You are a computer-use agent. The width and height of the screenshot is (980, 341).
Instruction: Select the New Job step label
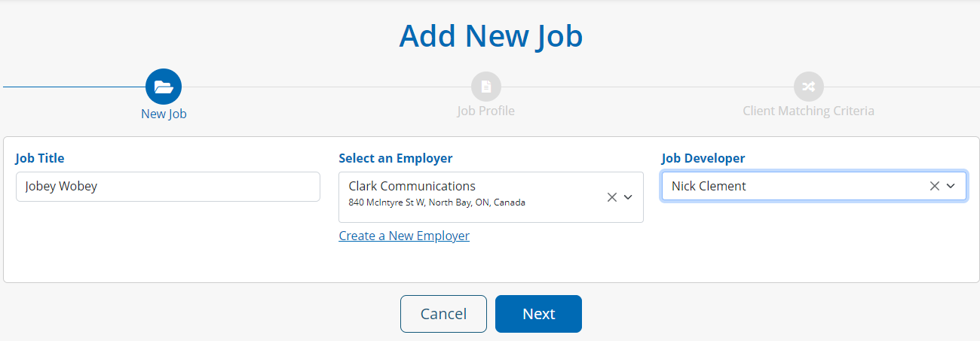pos(164,114)
